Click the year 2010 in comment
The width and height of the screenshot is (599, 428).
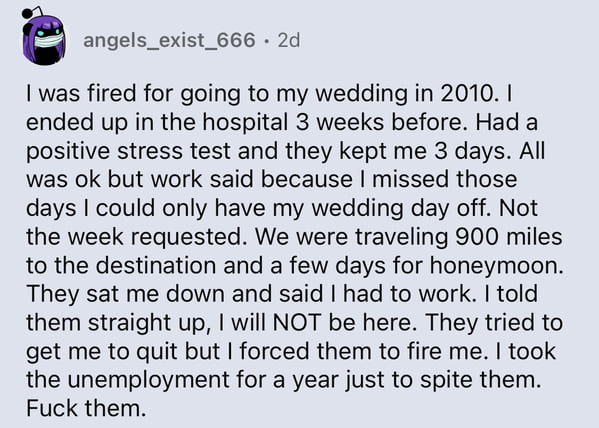[x=469, y=93]
